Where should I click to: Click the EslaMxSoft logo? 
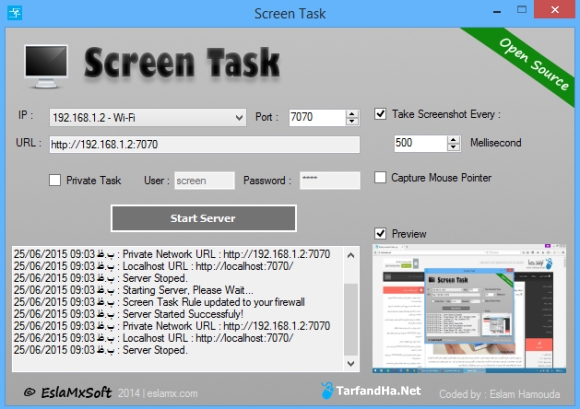coord(68,392)
